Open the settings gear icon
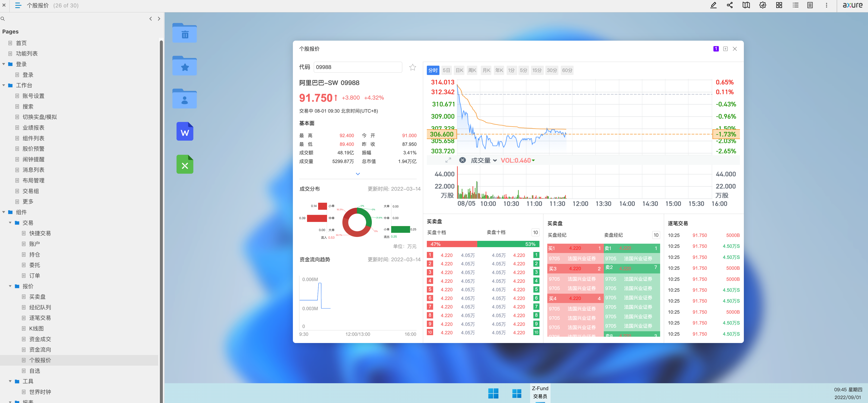Image resolution: width=868 pixels, height=403 pixels. pos(763,5)
